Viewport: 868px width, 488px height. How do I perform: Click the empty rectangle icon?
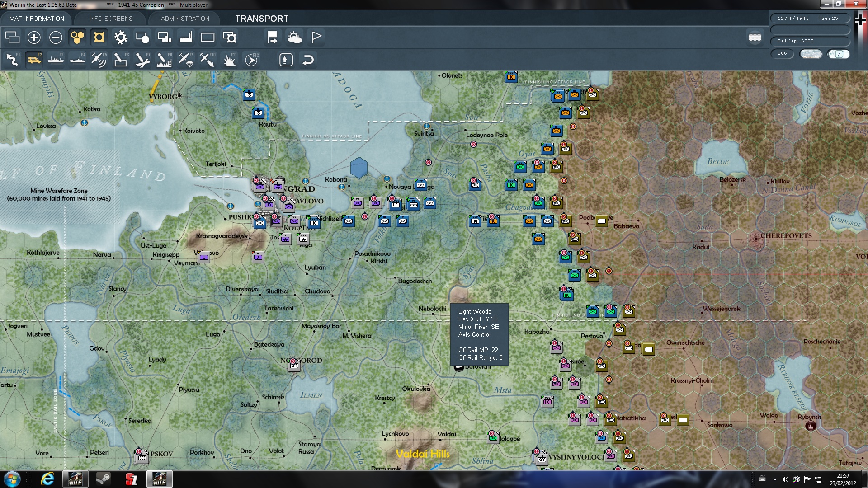coord(208,38)
